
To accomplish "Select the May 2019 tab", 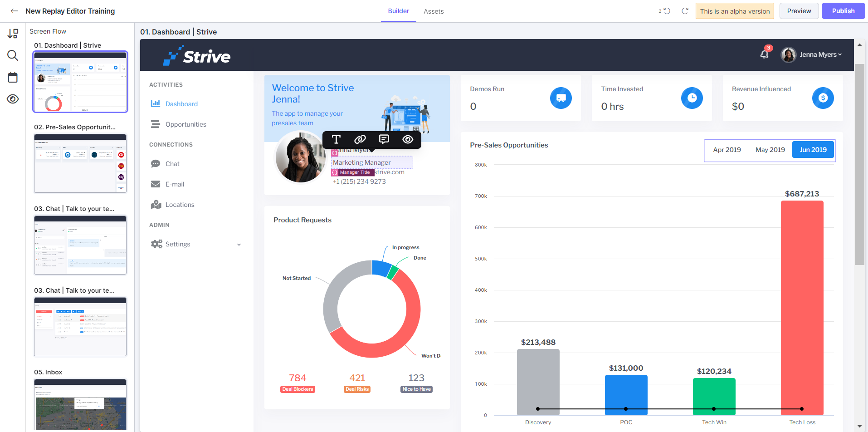I will pyautogui.click(x=770, y=150).
